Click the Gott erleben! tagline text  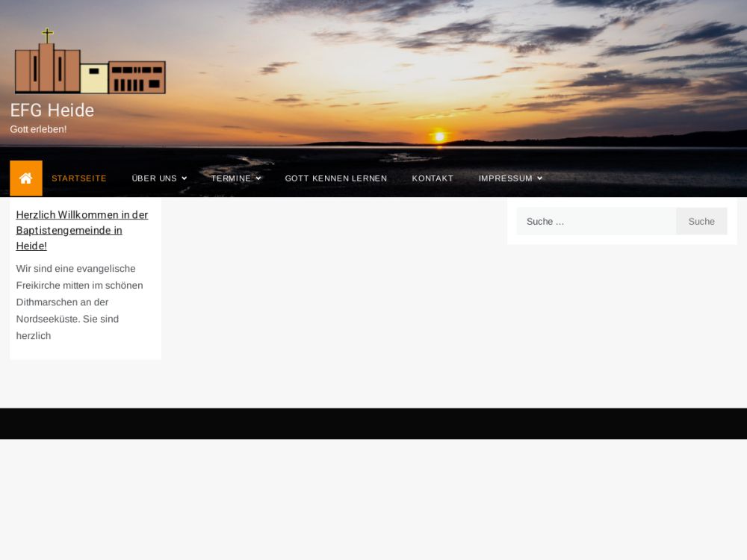click(x=38, y=129)
